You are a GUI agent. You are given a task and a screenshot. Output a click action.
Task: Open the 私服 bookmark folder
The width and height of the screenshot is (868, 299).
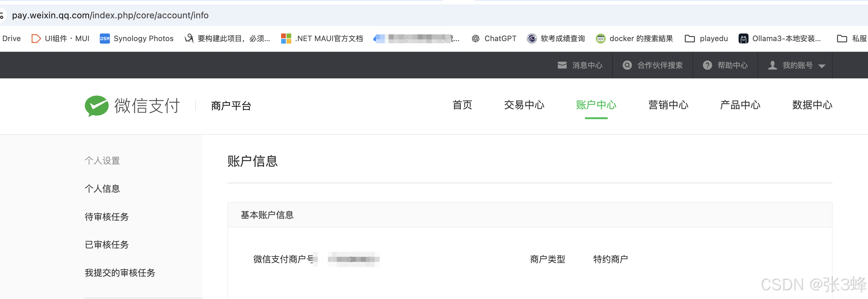(x=851, y=39)
